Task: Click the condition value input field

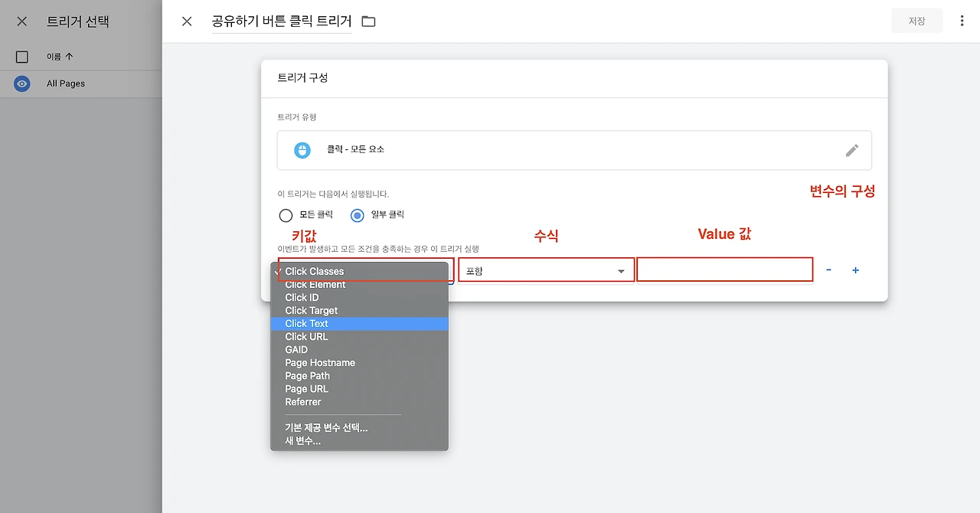Action: (724, 270)
